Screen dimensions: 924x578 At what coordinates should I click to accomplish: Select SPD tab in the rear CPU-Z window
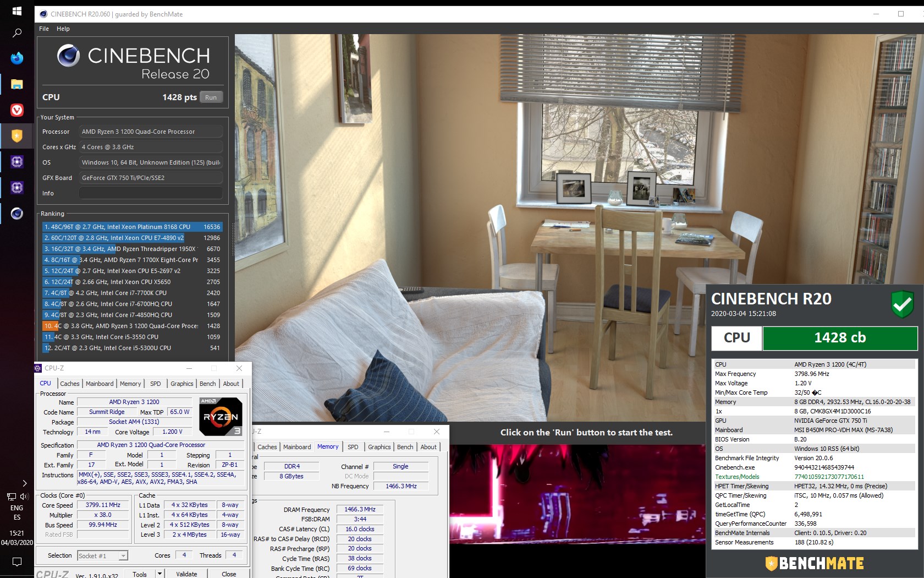coord(353,447)
